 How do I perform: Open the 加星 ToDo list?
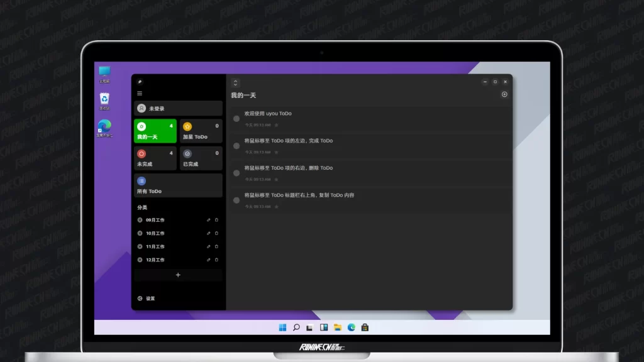pos(201,131)
